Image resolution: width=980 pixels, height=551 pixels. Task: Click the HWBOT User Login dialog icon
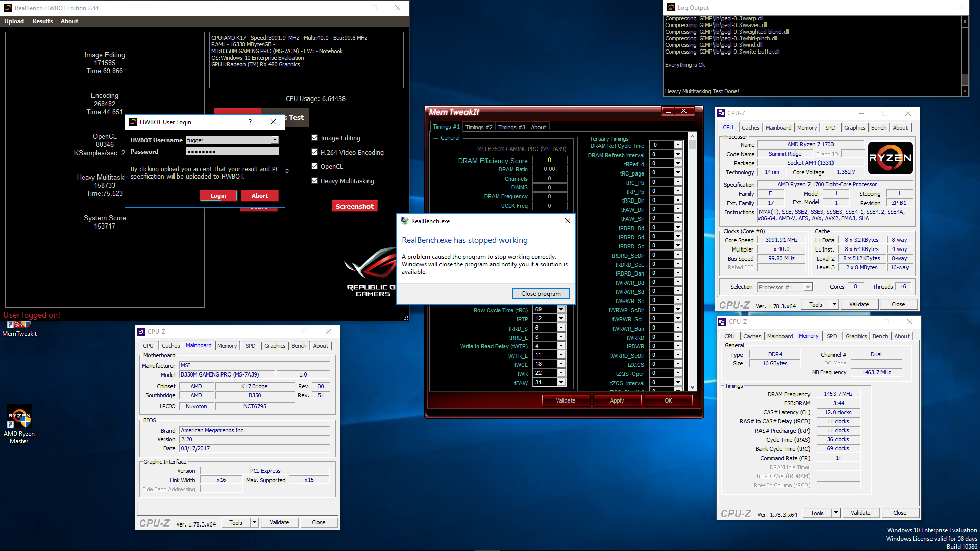pyautogui.click(x=133, y=122)
